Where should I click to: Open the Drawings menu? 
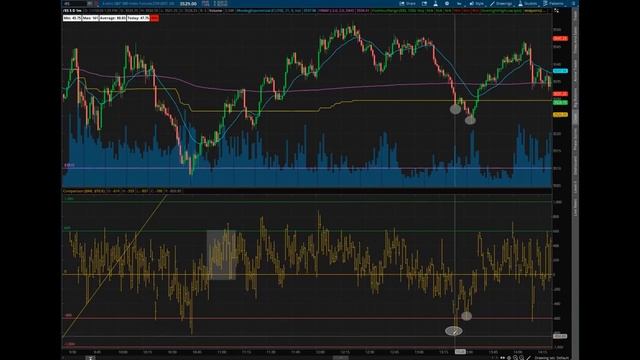coord(501,3)
